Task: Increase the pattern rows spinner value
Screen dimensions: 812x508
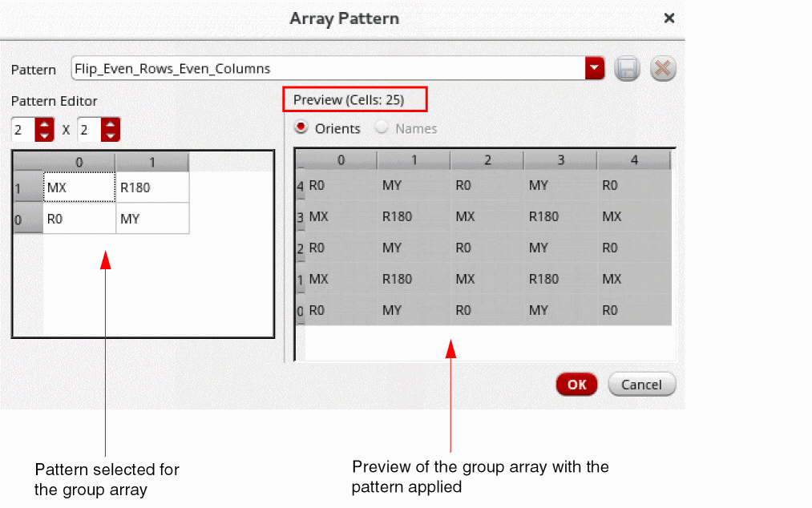Action: (x=44, y=123)
